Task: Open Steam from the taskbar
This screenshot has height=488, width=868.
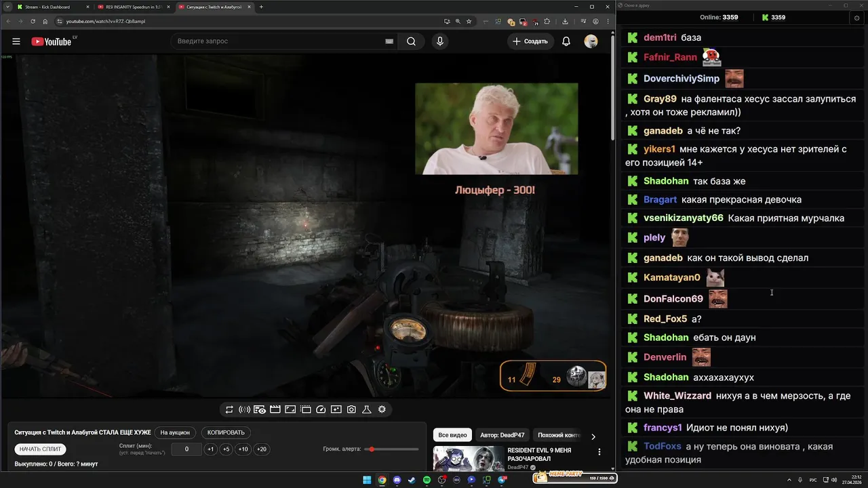Action: coord(412,480)
